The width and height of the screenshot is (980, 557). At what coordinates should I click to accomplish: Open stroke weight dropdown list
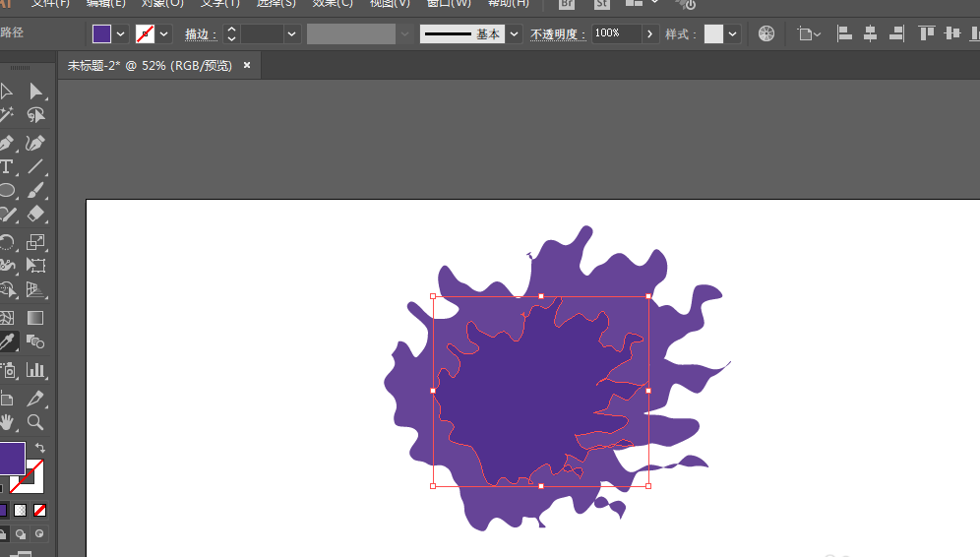click(291, 33)
